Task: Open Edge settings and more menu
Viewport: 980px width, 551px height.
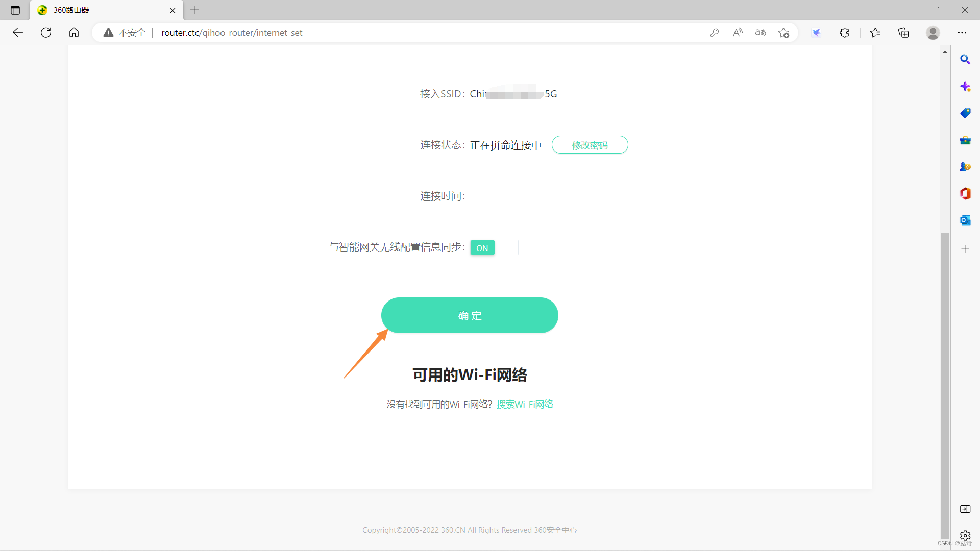Action: [x=962, y=33]
